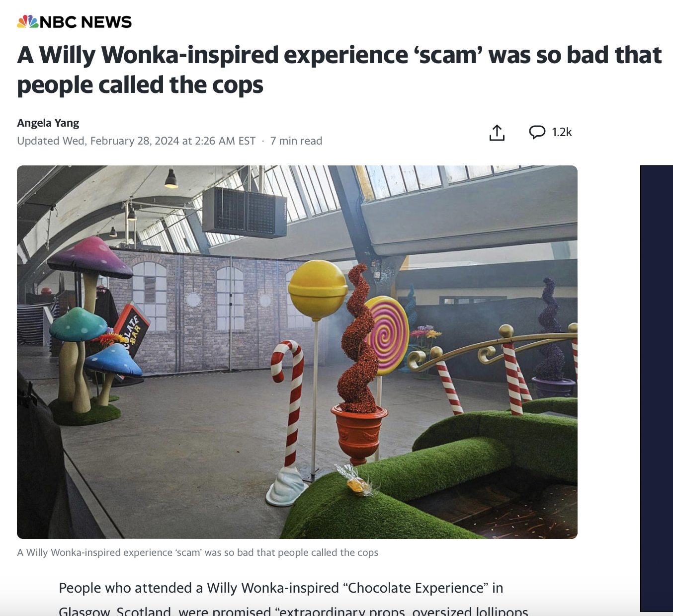This screenshot has width=673, height=616.
Task: Click the Updated February 28 timestamp
Action: tap(136, 141)
